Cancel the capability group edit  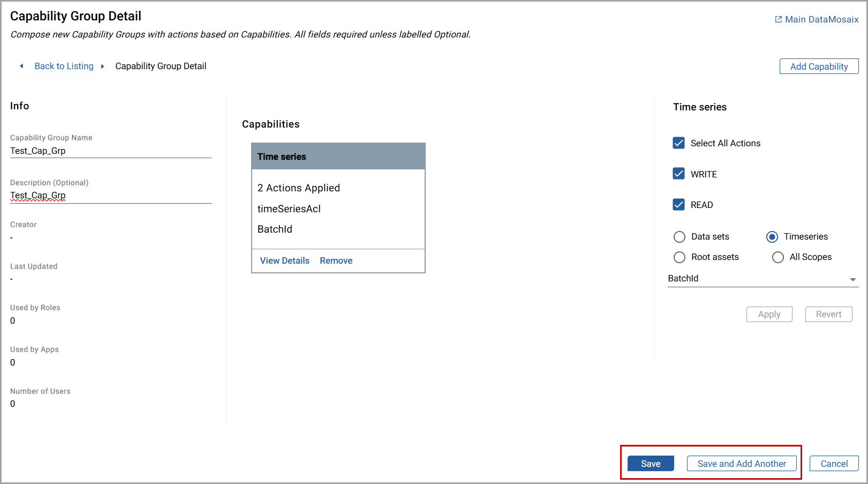click(834, 464)
